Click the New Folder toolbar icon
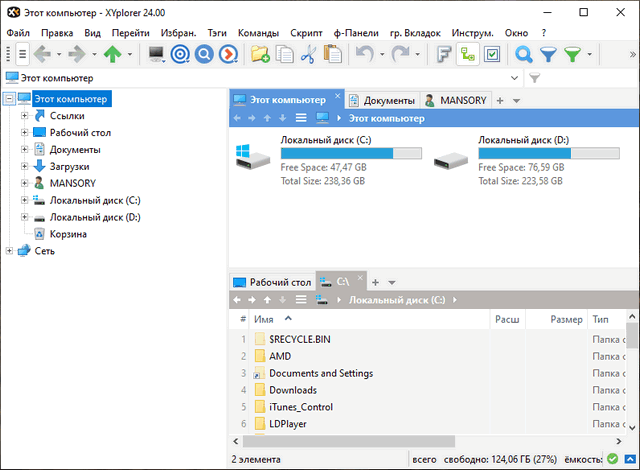Viewport: 640px width, 470px height. [260, 54]
